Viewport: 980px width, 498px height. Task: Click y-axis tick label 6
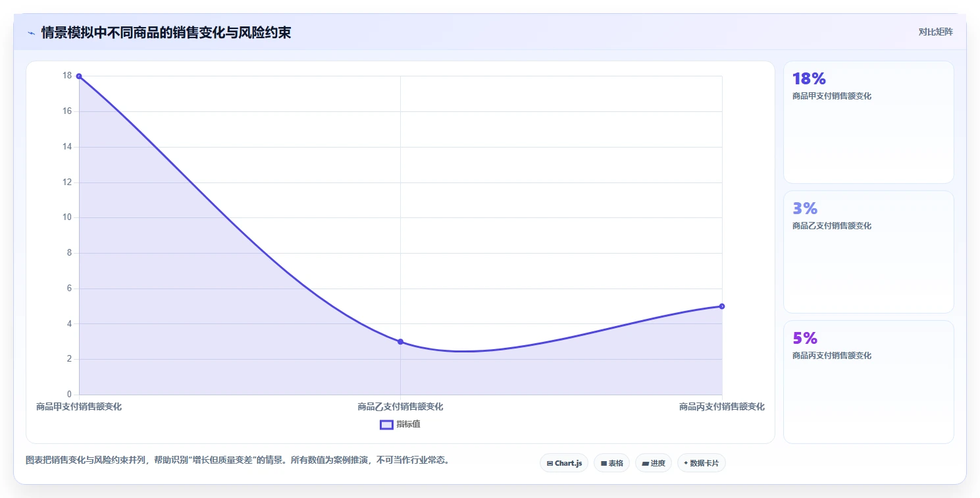tap(69, 289)
